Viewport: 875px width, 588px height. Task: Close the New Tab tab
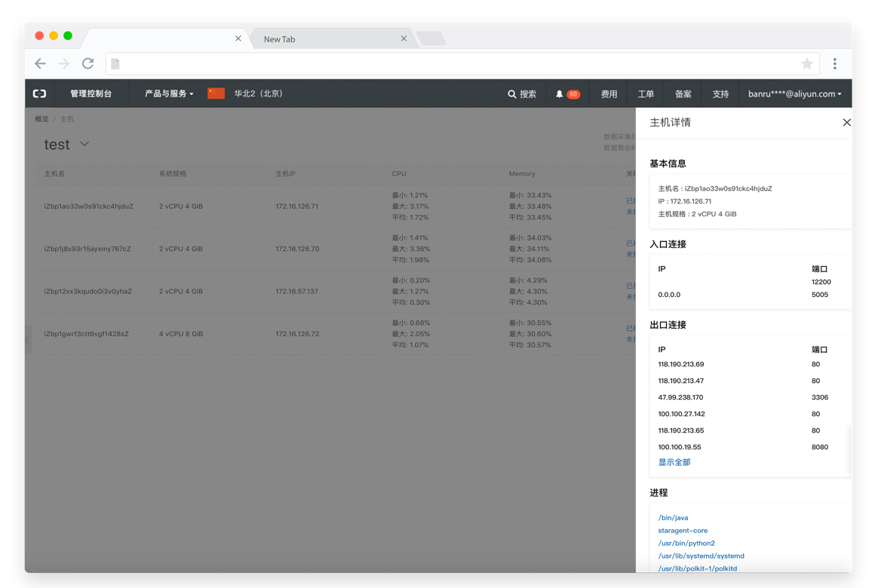pyautogui.click(x=404, y=38)
